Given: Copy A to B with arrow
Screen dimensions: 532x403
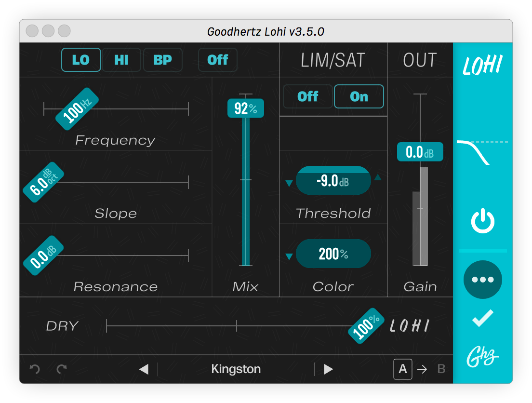Looking at the screenshot, I should coord(422,369).
